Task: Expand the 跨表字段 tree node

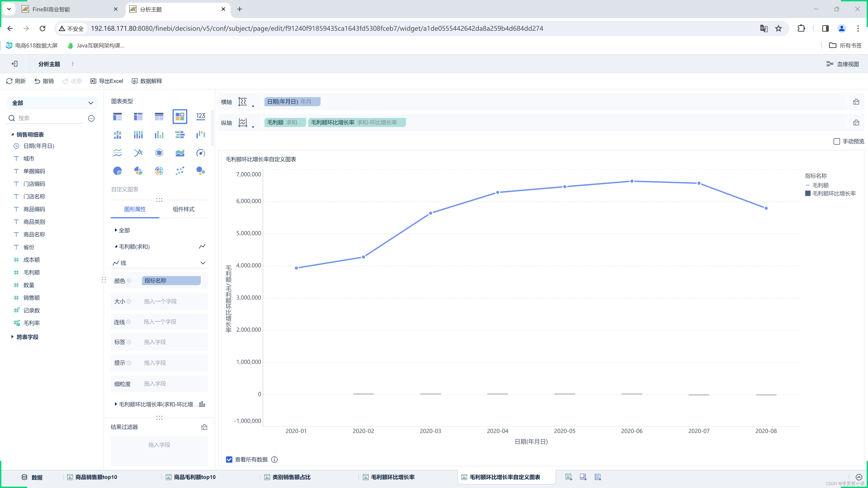Action: (x=12, y=337)
